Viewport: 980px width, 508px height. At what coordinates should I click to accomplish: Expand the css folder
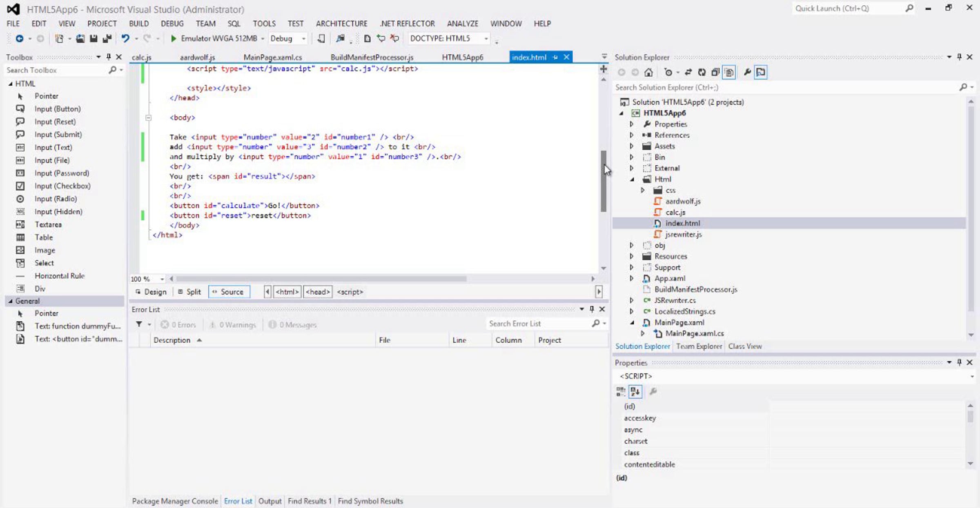click(x=643, y=190)
